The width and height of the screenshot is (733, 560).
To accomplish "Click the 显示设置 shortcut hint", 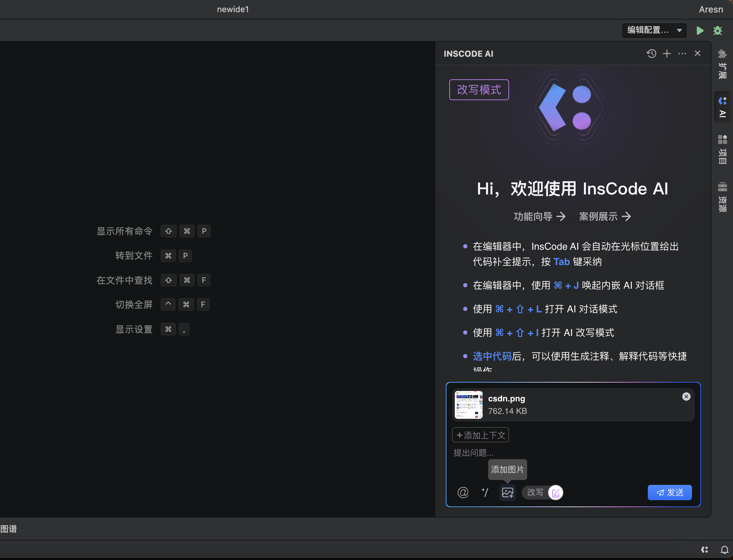I will point(152,329).
